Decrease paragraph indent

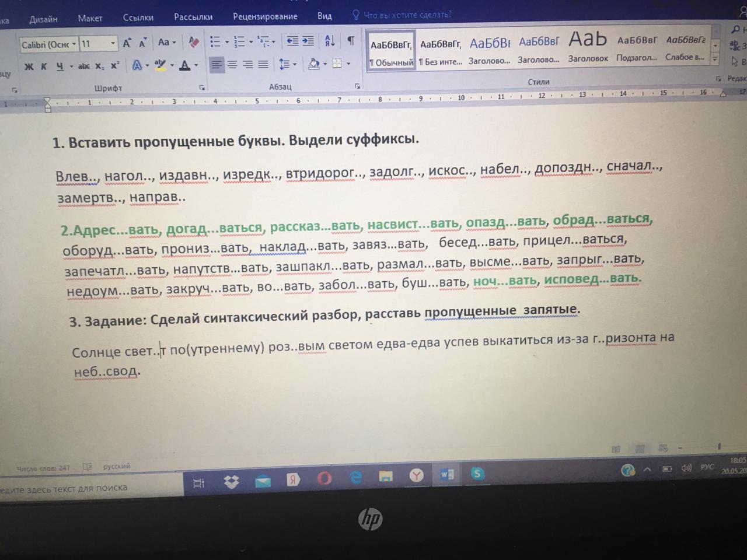(292, 41)
